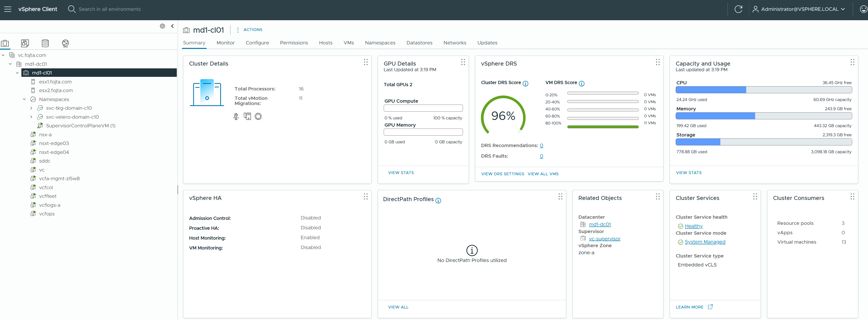Screen dimensions: 868x320
Task: Open the Permissions tab
Action: (x=294, y=43)
